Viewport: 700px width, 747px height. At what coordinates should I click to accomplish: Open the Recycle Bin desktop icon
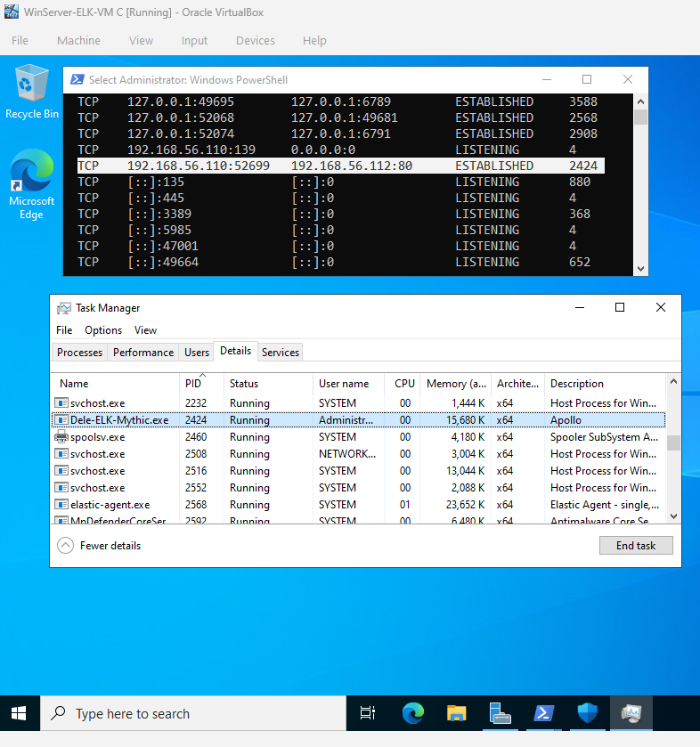pos(32,92)
